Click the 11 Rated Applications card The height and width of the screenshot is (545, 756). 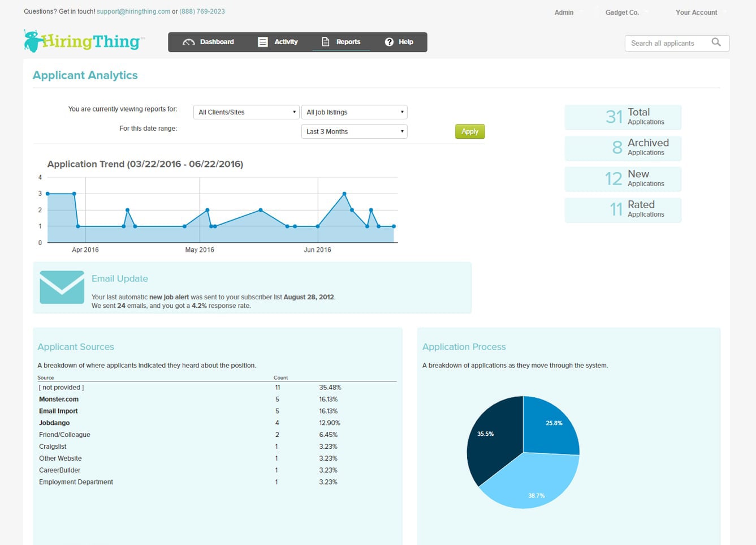point(623,209)
